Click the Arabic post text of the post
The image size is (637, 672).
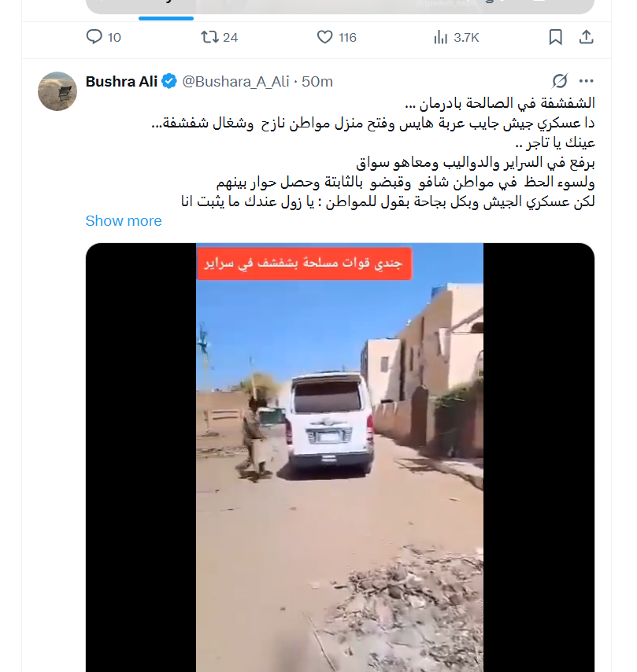(372, 152)
